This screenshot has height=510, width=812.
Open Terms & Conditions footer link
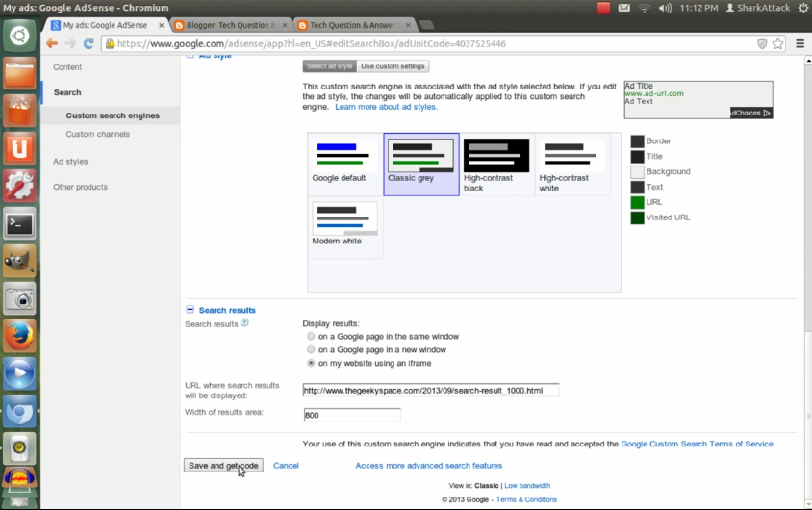(x=526, y=499)
